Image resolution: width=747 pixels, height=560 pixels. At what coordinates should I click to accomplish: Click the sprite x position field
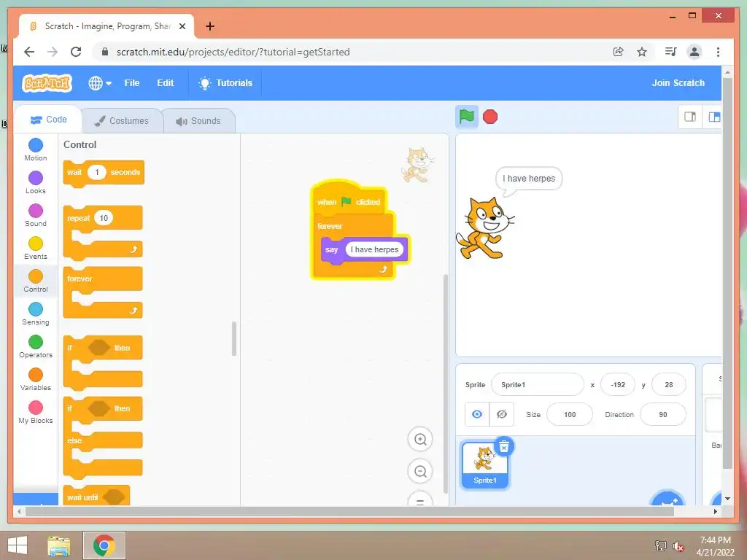coord(618,385)
